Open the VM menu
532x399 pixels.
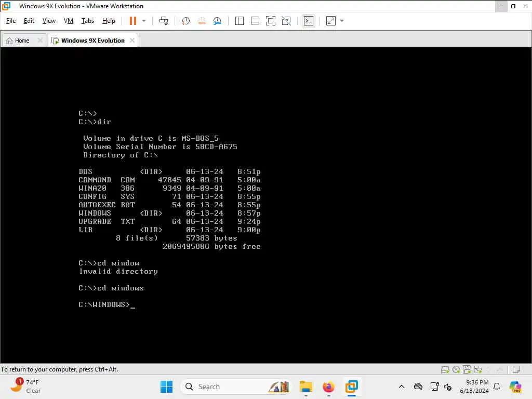(x=69, y=21)
